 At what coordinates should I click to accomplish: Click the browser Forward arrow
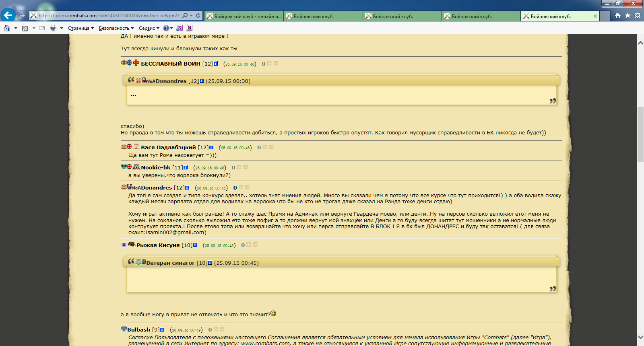[x=22, y=15]
